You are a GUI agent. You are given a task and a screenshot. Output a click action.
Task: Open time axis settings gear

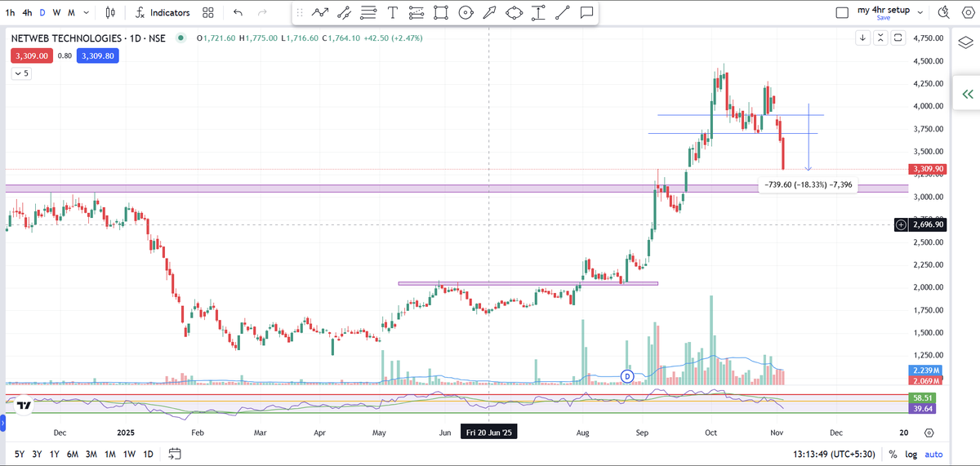929,433
